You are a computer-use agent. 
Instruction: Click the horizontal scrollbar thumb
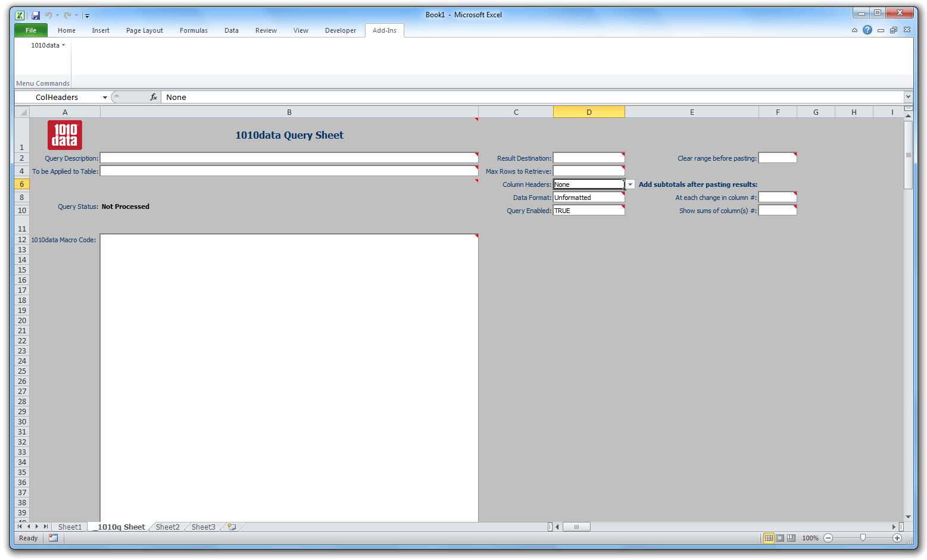576,527
